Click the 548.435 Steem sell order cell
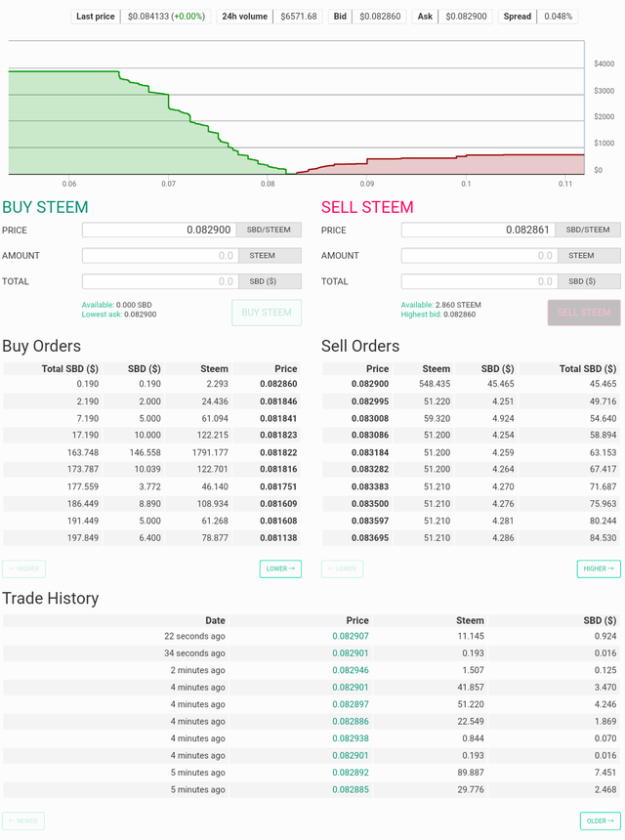The height and width of the screenshot is (840, 625). [x=436, y=384]
